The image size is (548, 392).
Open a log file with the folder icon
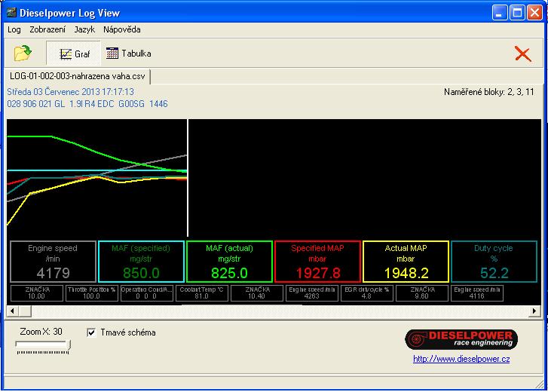tap(23, 53)
